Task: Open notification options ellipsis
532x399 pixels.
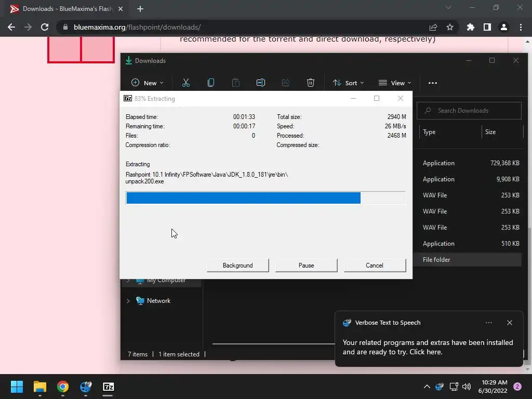Action: tap(488, 323)
